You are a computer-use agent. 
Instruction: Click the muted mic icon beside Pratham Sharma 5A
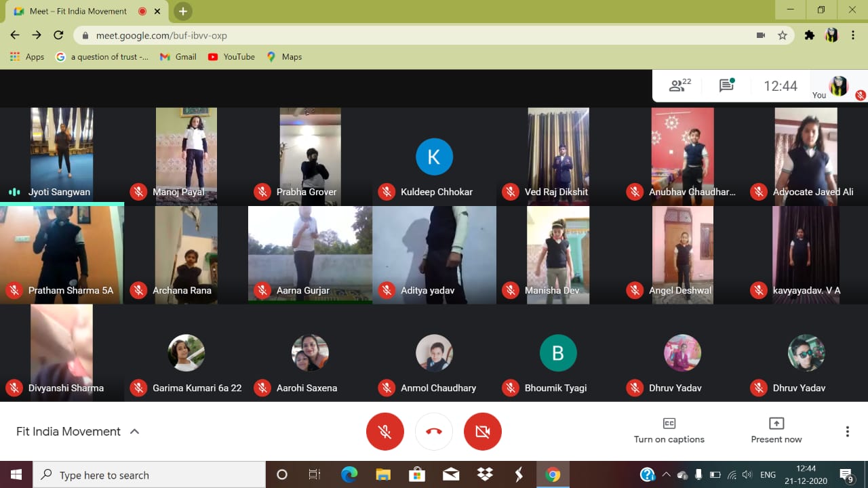[14, 290]
